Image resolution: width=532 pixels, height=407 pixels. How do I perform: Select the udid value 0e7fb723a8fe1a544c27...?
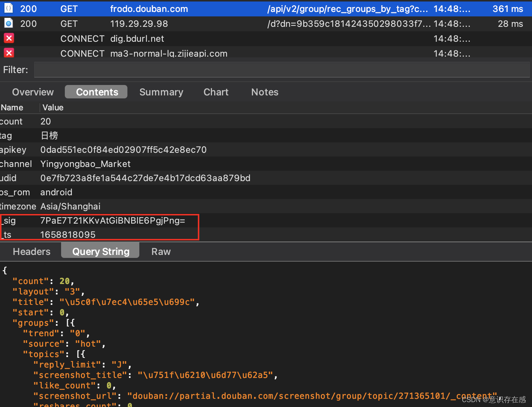click(145, 178)
